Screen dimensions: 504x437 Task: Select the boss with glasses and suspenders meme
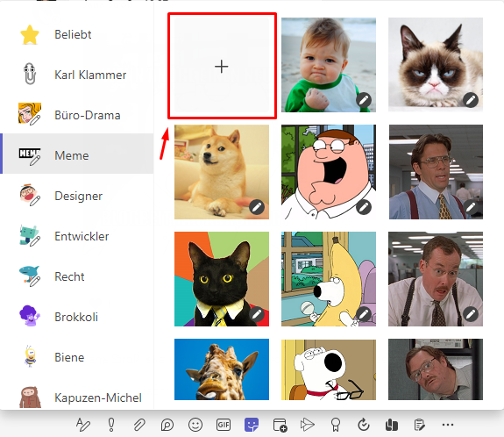[436, 172]
